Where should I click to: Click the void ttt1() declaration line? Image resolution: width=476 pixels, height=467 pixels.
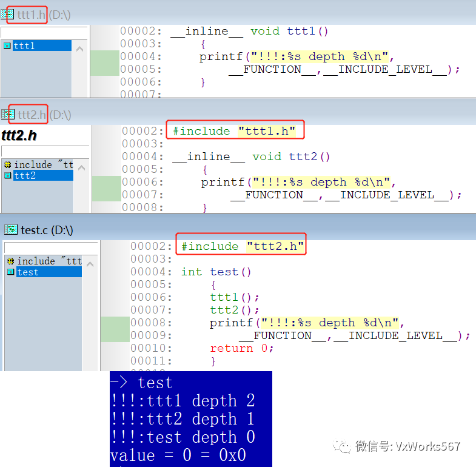[250, 31]
